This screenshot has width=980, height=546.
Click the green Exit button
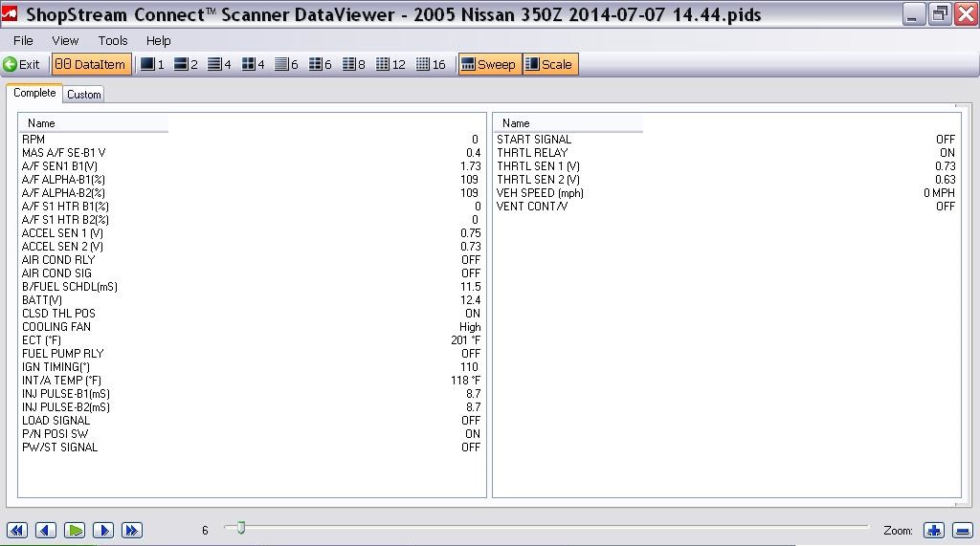pos(21,64)
